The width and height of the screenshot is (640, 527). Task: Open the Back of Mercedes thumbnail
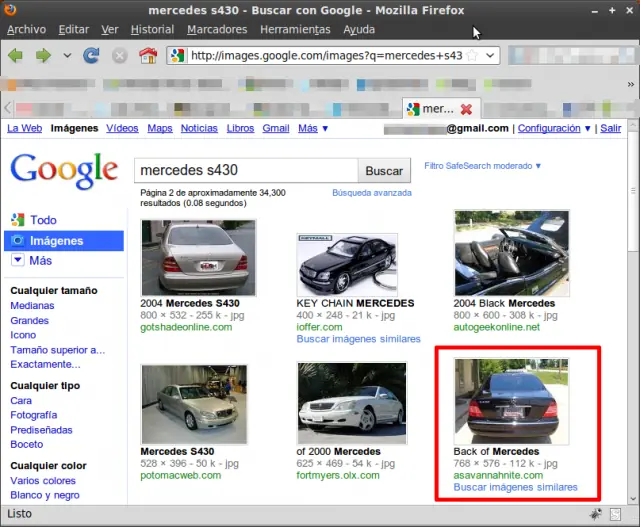click(511, 401)
